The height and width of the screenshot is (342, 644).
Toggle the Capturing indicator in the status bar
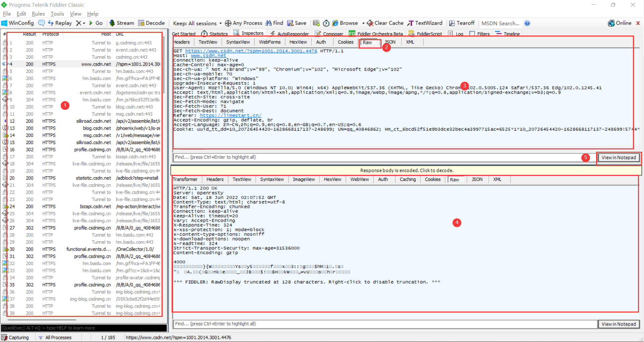coord(15,337)
